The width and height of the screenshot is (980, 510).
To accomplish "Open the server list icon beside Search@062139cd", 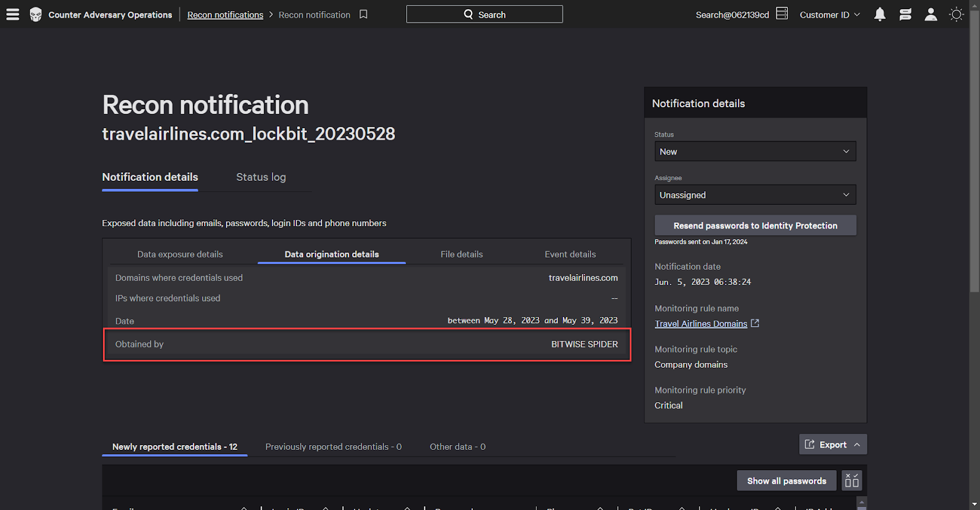I will tap(782, 13).
